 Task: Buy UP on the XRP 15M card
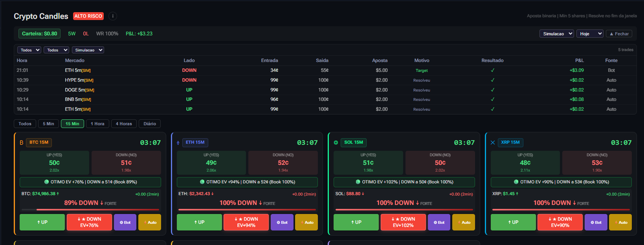click(x=513, y=222)
